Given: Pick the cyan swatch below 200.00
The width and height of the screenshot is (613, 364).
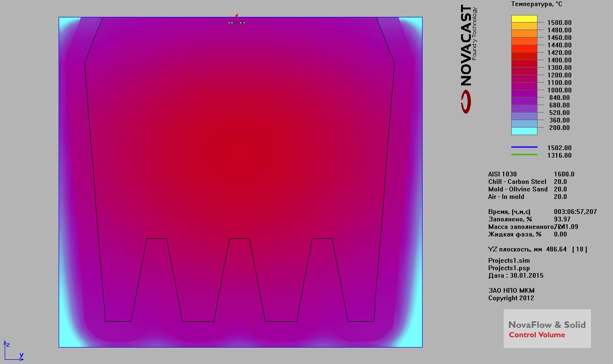Looking at the screenshot, I should (x=524, y=131).
